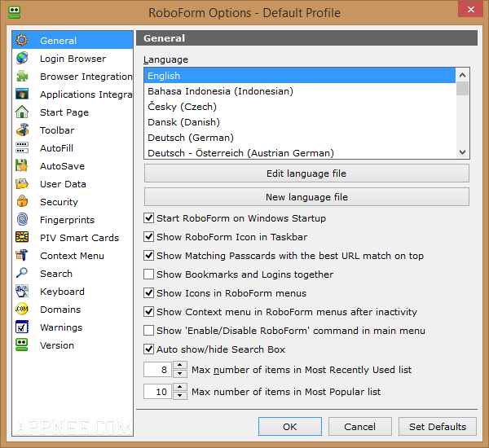Viewport: 489px width, 448px height.
Task: Open the Version section
Action: pos(73,345)
